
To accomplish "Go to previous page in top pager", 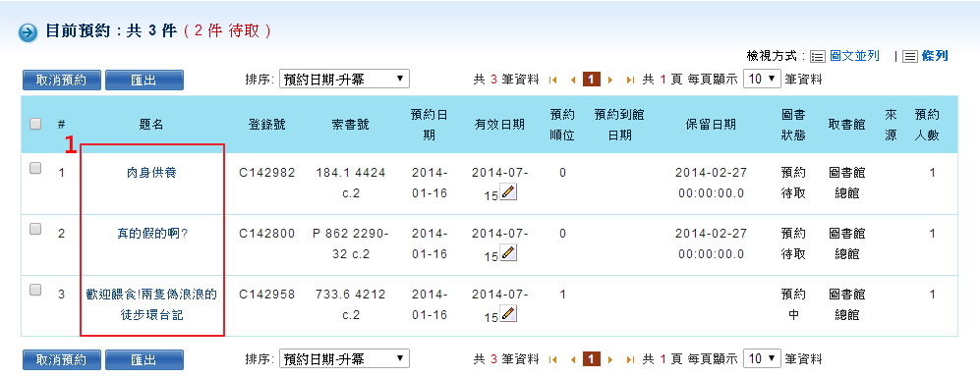I will point(572,80).
